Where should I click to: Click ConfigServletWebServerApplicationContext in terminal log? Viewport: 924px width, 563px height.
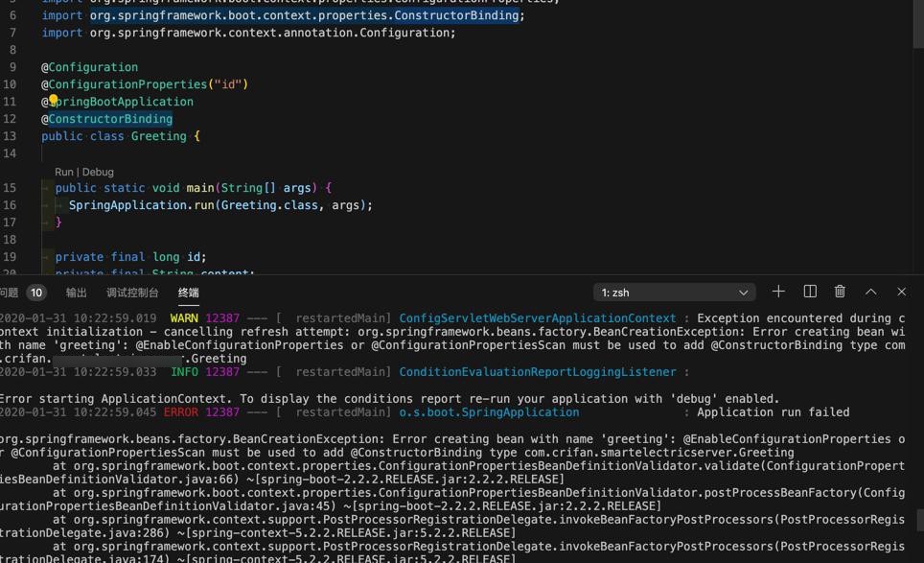pyautogui.click(x=538, y=318)
